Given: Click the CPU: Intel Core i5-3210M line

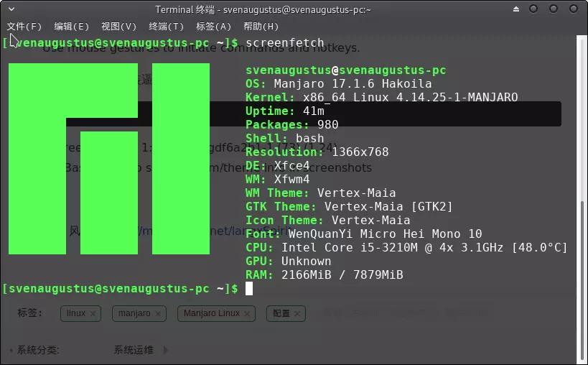Looking at the screenshot, I should tap(406, 248).
